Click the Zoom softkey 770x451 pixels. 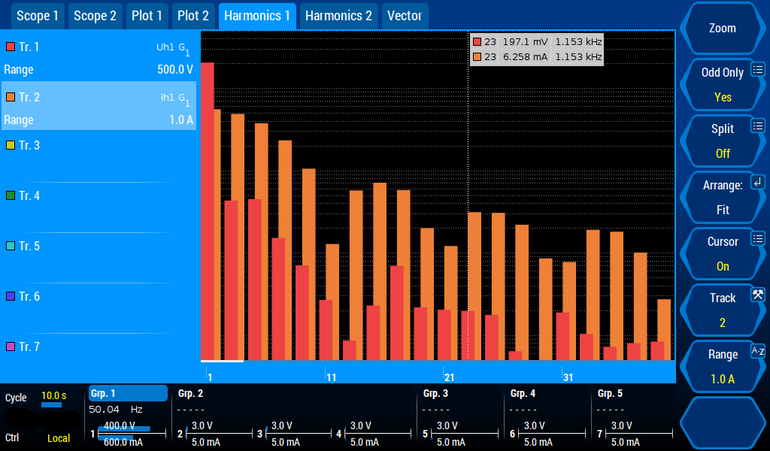(x=722, y=28)
